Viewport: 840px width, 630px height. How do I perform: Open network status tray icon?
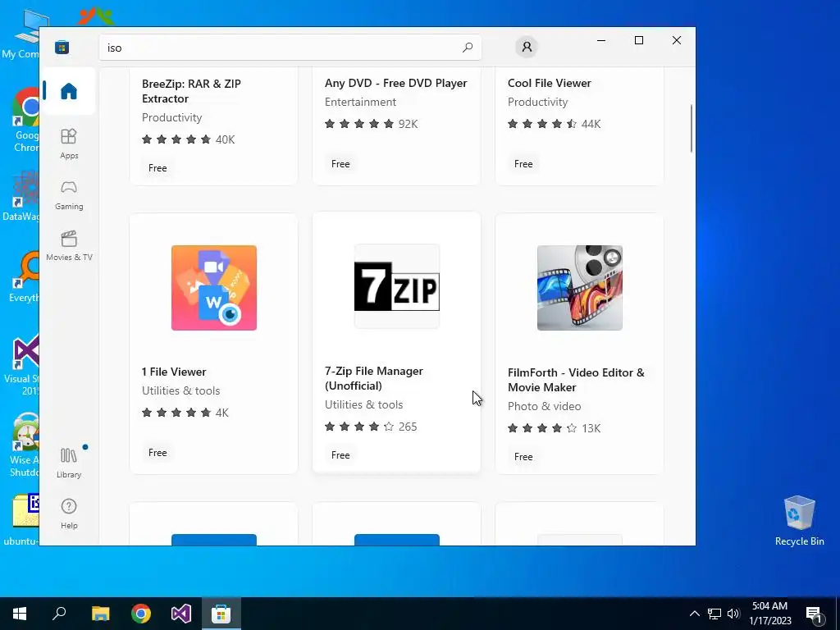pyautogui.click(x=714, y=614)
